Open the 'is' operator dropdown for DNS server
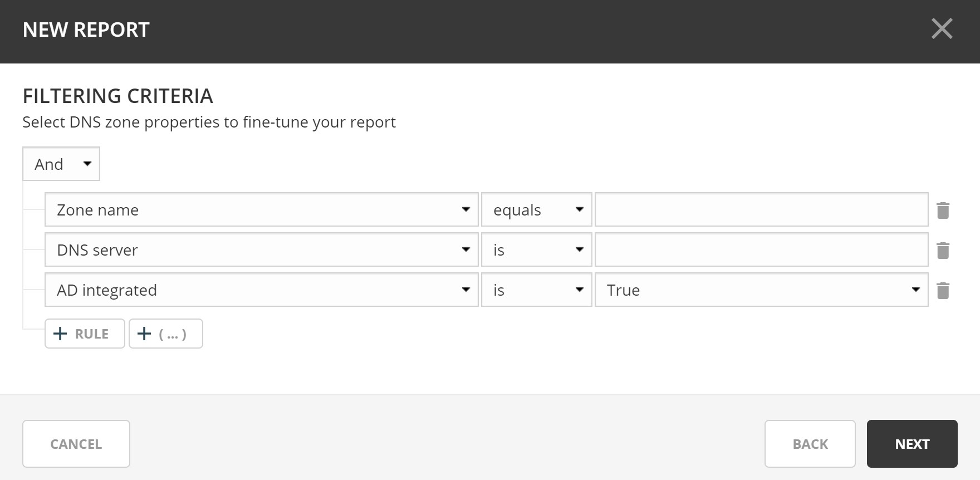The image size is (980, 480). tap(536, 250)
